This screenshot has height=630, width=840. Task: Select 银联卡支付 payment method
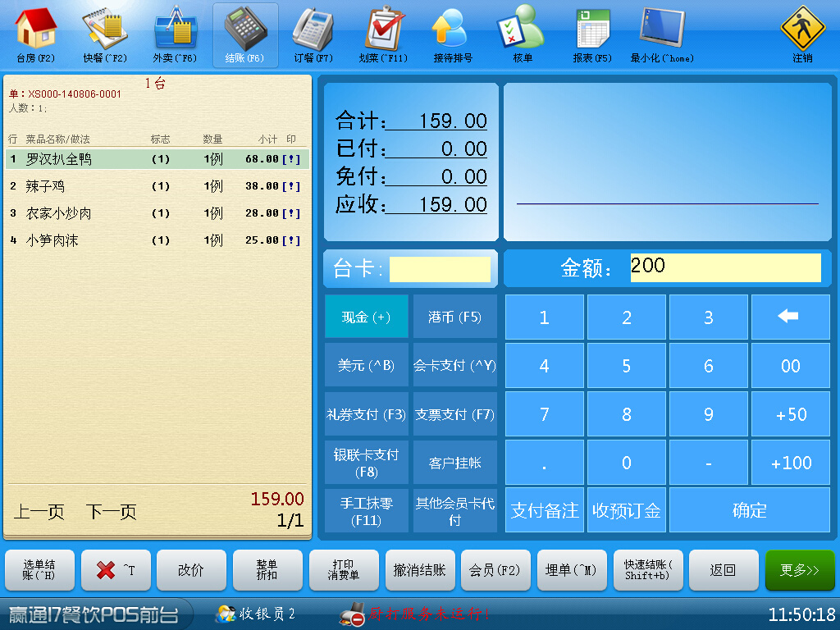(366, 463)
